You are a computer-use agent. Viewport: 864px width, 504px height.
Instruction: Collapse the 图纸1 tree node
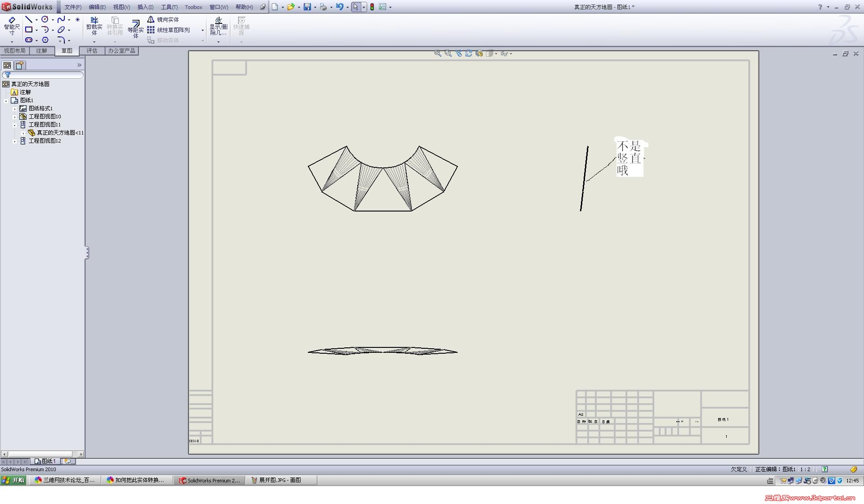click(x=6, y=101)
